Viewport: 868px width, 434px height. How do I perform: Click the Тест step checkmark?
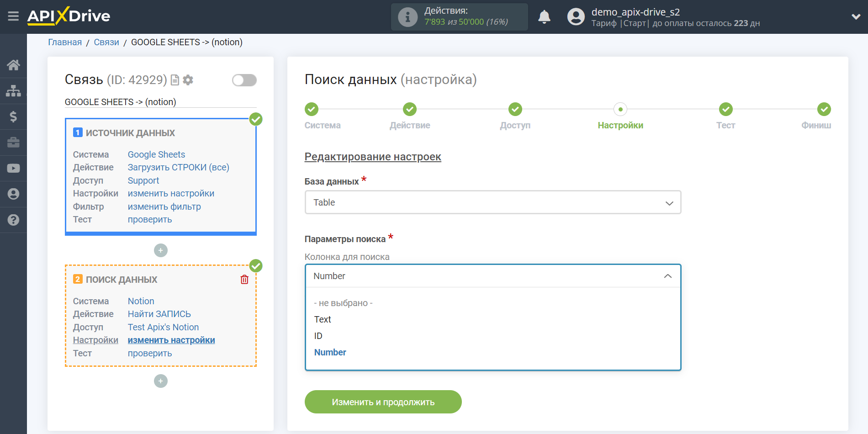(x=726, y=109)
